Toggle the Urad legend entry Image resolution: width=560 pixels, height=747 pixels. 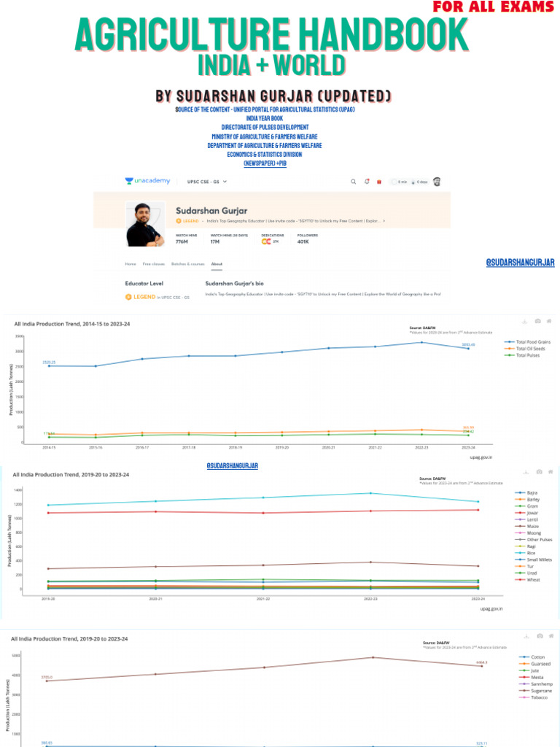(526, 573)
